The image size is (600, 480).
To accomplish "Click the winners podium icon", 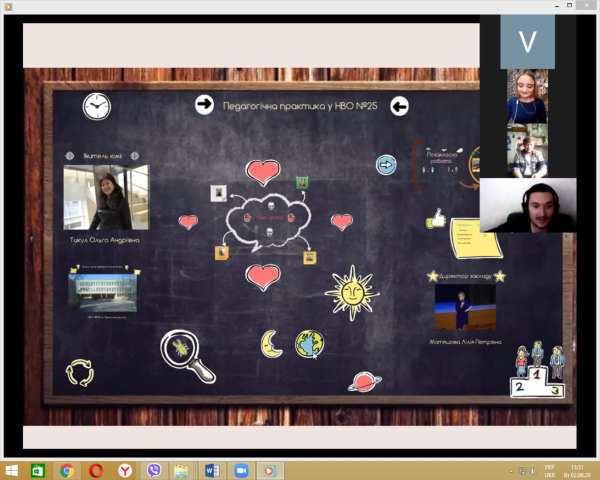I will click(x=537, y=372).
